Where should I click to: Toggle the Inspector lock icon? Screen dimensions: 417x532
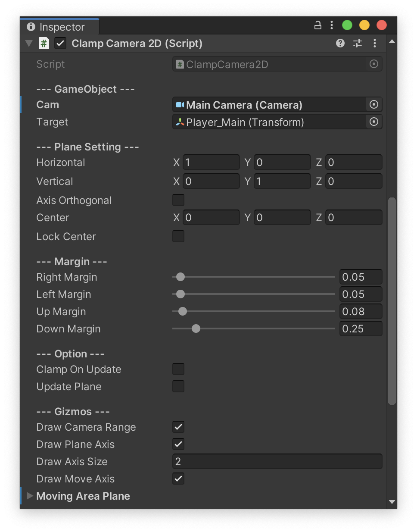pyautogui.click(x=317, y=25)
